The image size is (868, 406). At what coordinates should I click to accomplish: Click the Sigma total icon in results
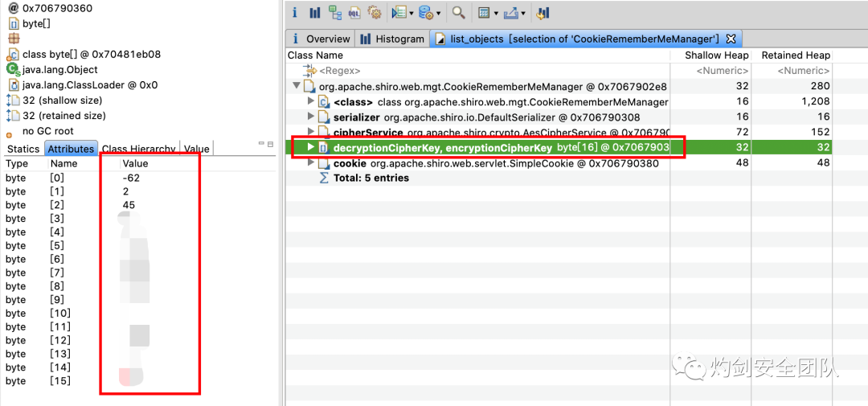(x=324, y=178)
